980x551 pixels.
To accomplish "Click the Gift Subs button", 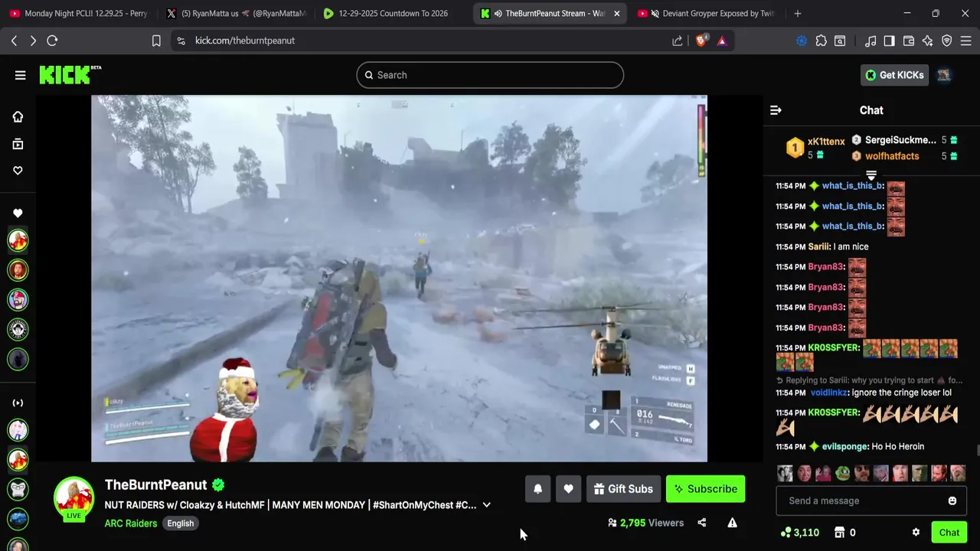I will (x=623, y=489).
